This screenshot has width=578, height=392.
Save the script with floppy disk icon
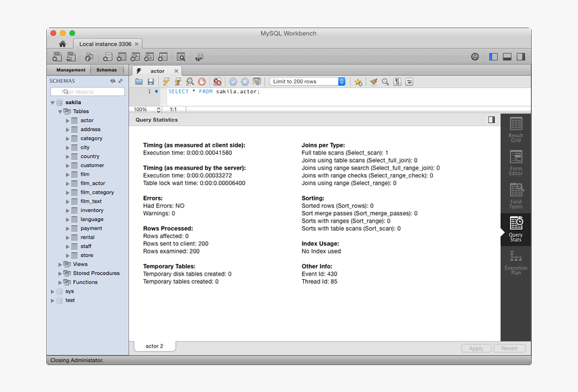151,82
